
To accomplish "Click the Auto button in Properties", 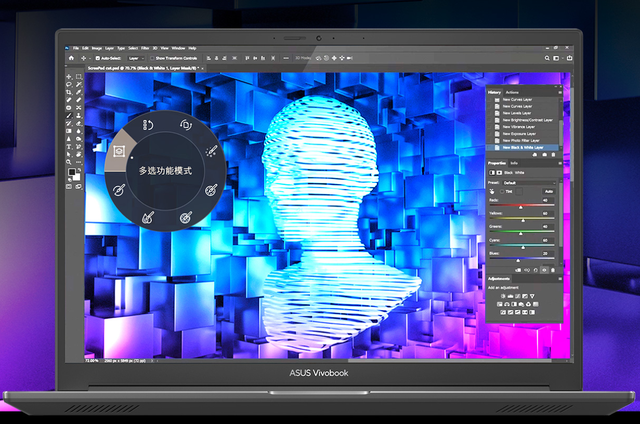I will pos(548,192).
